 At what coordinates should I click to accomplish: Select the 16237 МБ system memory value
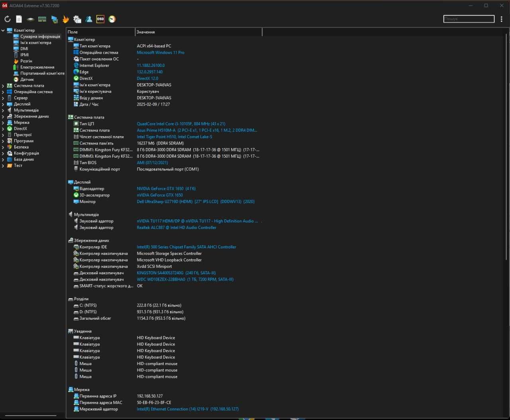pyautogui.click(x=160, y=143)
